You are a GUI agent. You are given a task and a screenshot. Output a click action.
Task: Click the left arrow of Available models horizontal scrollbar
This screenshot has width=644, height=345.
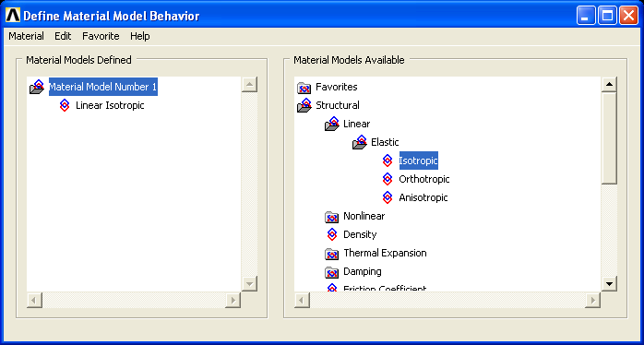coord(303,300)
